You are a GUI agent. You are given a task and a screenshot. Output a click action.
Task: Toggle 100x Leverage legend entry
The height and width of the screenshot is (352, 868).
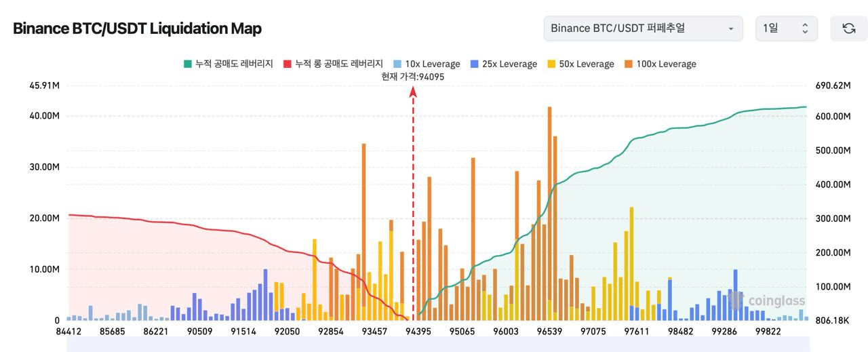pyautogui.click(x=660, y=64)
